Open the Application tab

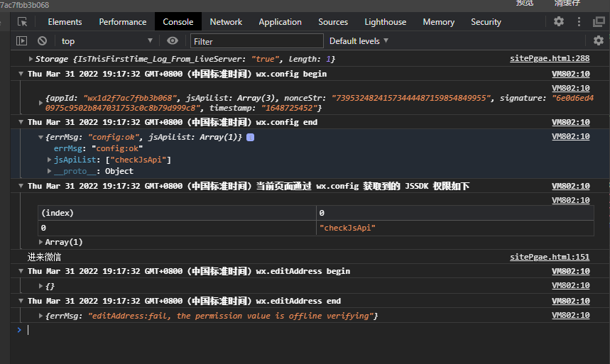click(280, 22)
